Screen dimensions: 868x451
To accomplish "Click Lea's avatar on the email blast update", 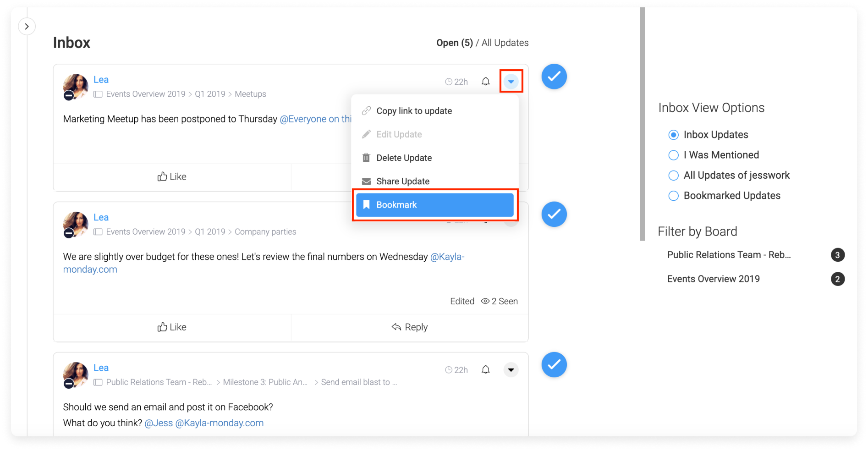I will [x=75, y=375].
